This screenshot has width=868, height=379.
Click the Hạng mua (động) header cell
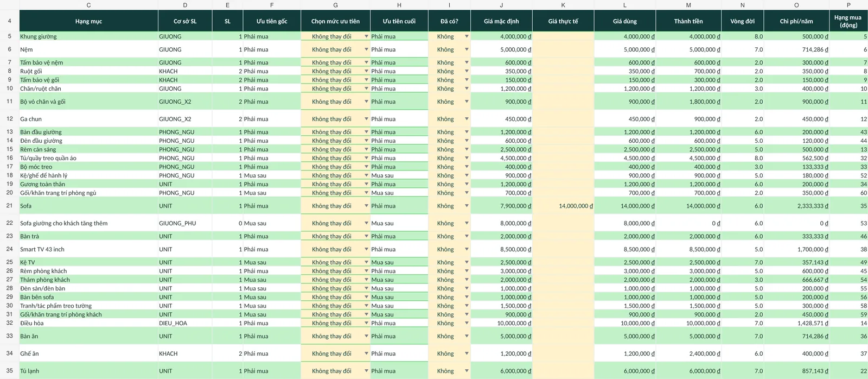[848, 21]
